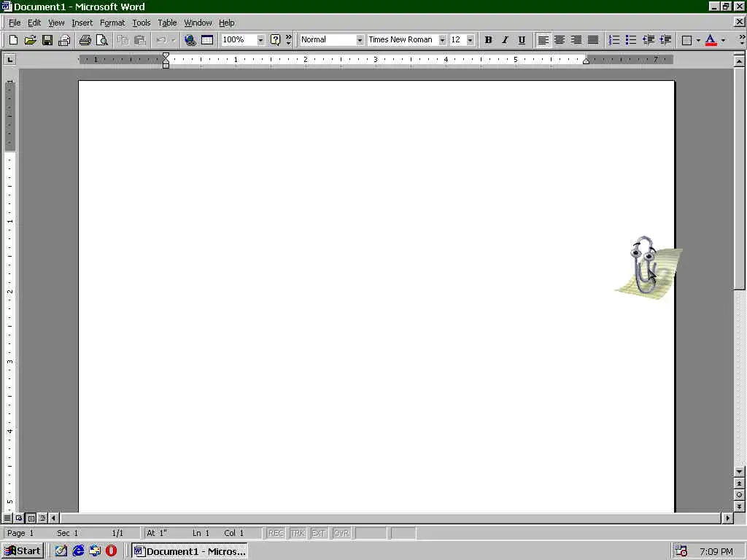Screen dimensions: 747x560
Task: Print the document using printer icon
Action: tap(85, 40)
